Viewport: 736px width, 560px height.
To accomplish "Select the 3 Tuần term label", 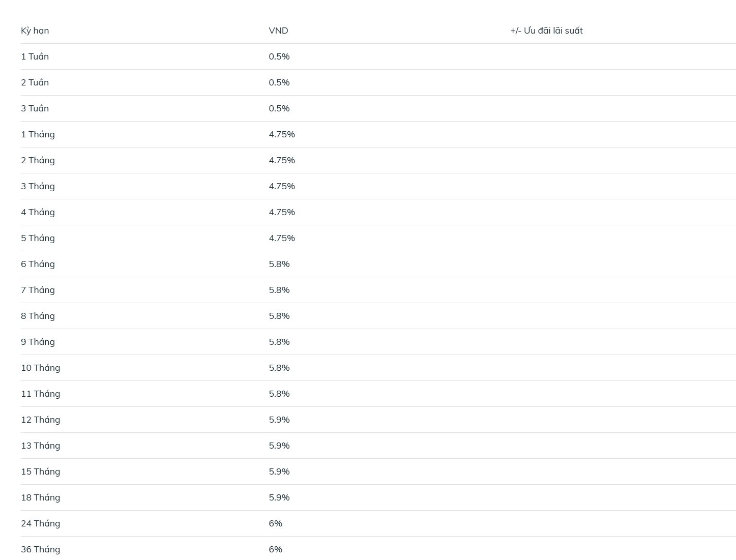I will click(35, 108).
